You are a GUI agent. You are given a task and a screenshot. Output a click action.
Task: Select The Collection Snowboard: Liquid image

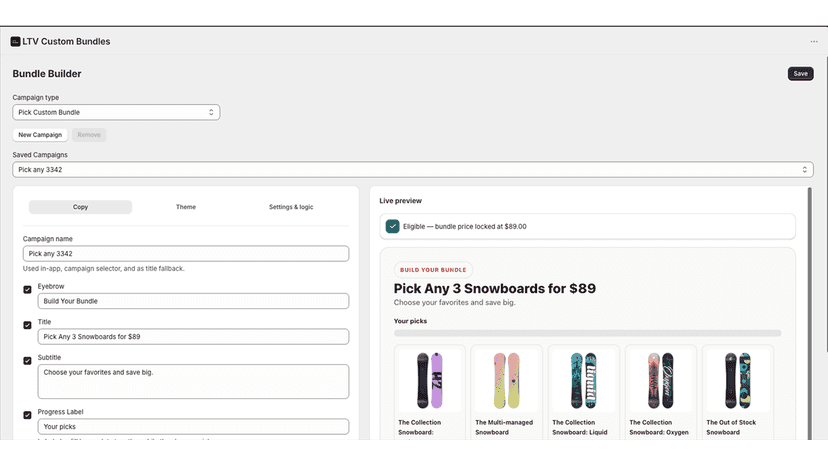tap(584, 380)
